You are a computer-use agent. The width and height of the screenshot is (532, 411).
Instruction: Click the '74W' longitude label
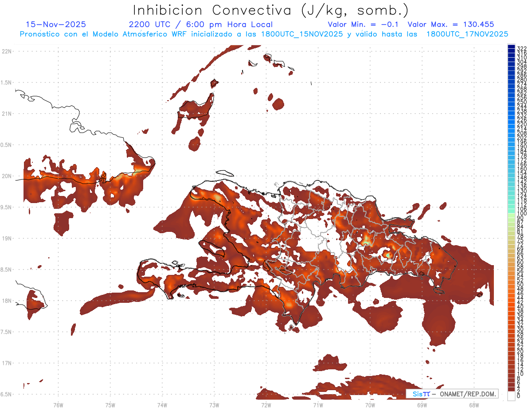[162, 405]
